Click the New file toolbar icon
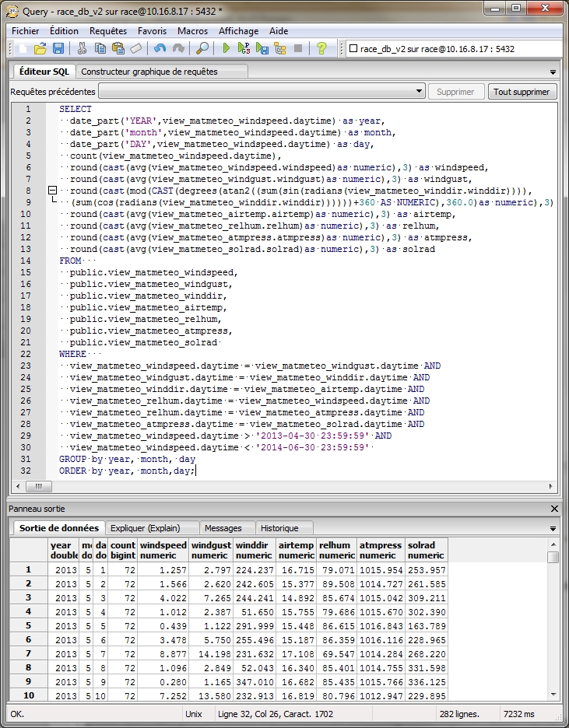 coord(22,48)
